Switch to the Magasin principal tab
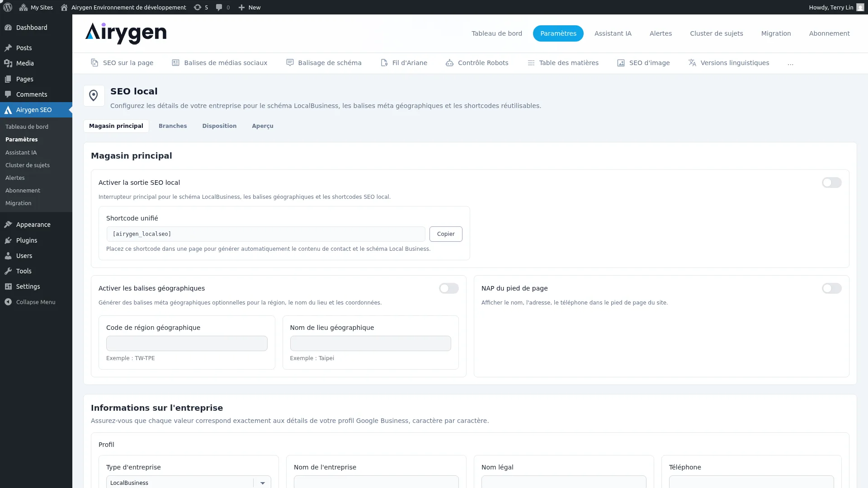Image resolution: width=868 pixels, height=488 pixels. tap(116, 126)
